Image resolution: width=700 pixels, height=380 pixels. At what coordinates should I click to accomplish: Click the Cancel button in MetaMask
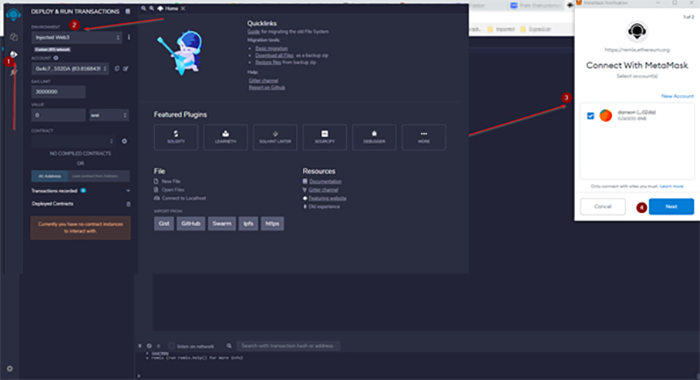[x=603, y=207]
